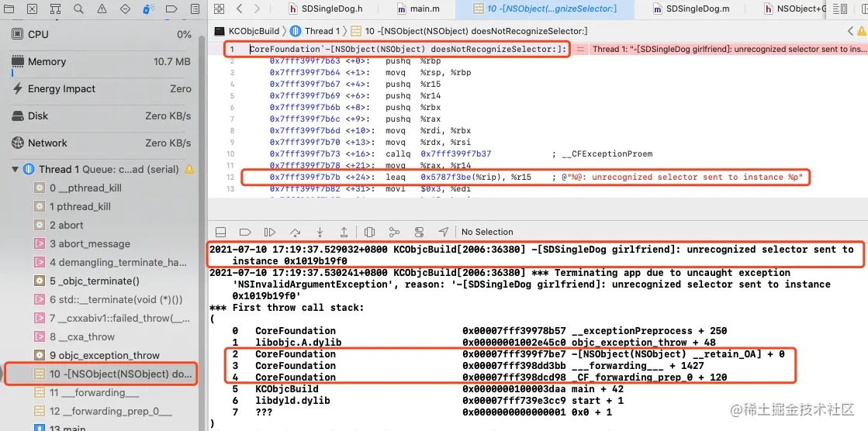The width and height of the screenshot is (868, 431).
Task: Click the No Selection debug bar label
Action: [487, 232]
